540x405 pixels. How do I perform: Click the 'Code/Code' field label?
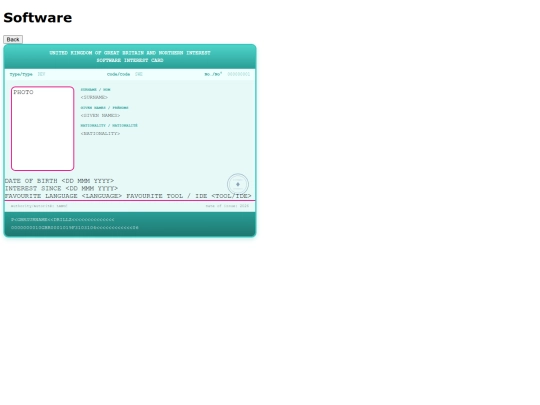pos(118,74)
